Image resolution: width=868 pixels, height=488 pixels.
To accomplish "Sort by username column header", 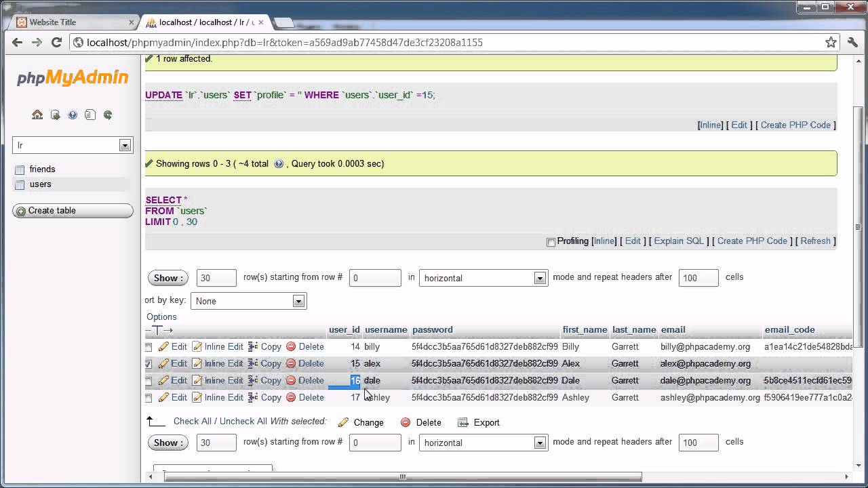I will pyautogui.click(x=386, y=329).
